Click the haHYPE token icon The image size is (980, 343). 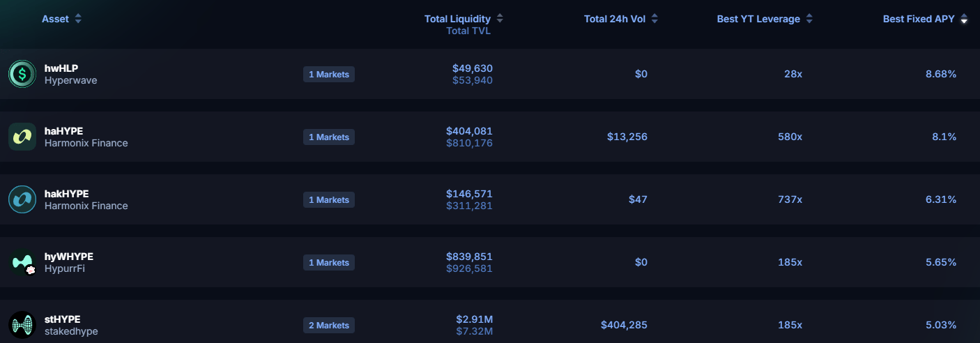[22, 137]
